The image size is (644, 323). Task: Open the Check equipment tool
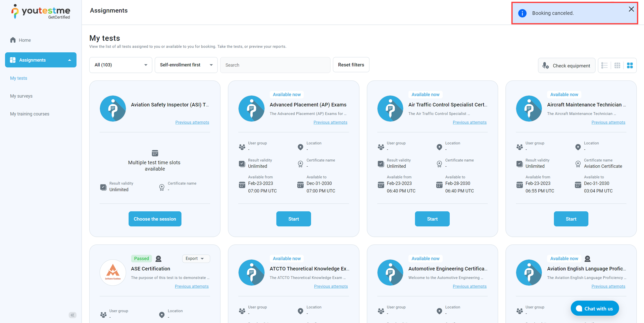pyautogui.click(x=566, y=65)
